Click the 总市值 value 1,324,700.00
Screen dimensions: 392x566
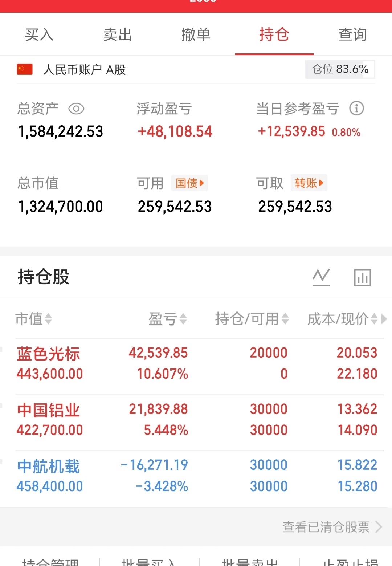click(x=61, y=207)
